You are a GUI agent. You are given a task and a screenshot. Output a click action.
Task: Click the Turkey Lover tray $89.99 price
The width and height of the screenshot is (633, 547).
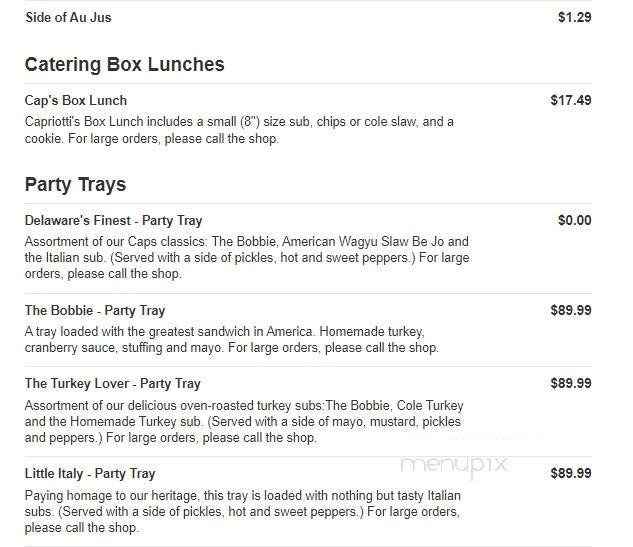coord(571,383)
